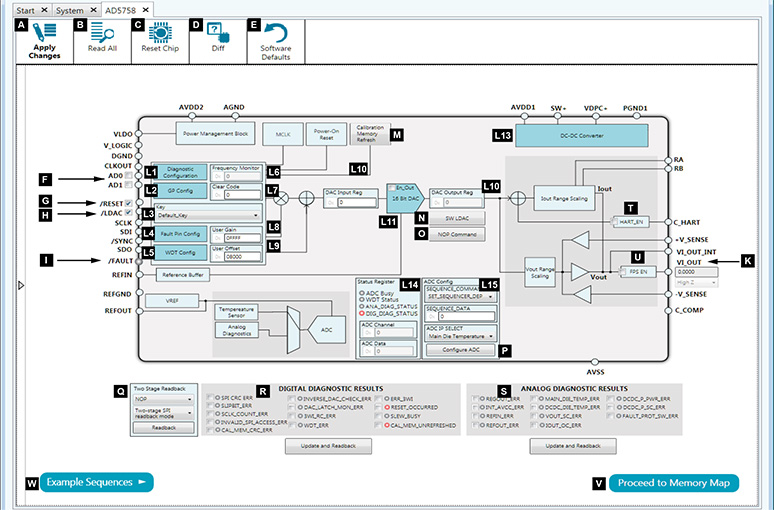The width and height of the screenshot is (774, 510).
Task: Select the AD5758 tab
Action: [x=120, y=10]
